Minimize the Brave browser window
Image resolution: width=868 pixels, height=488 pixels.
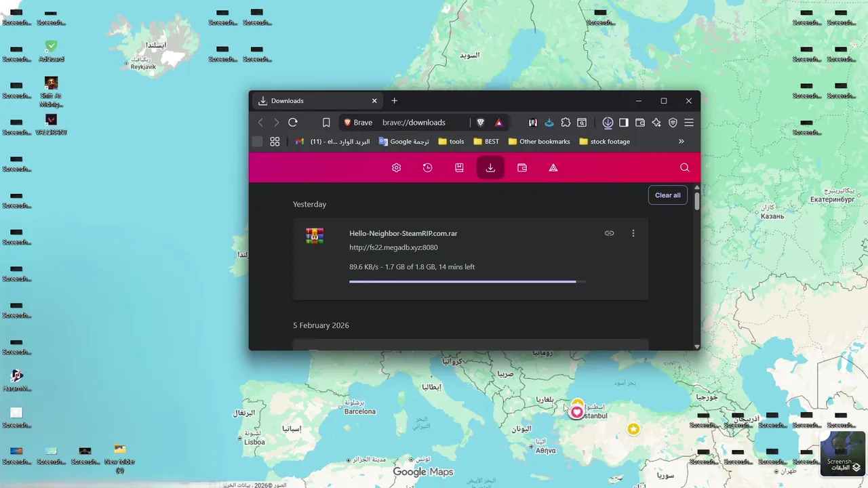coord(639,101)
